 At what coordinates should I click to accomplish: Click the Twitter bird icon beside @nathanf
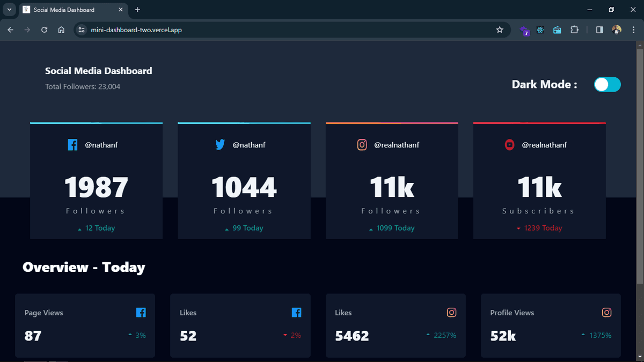[220, 144]
